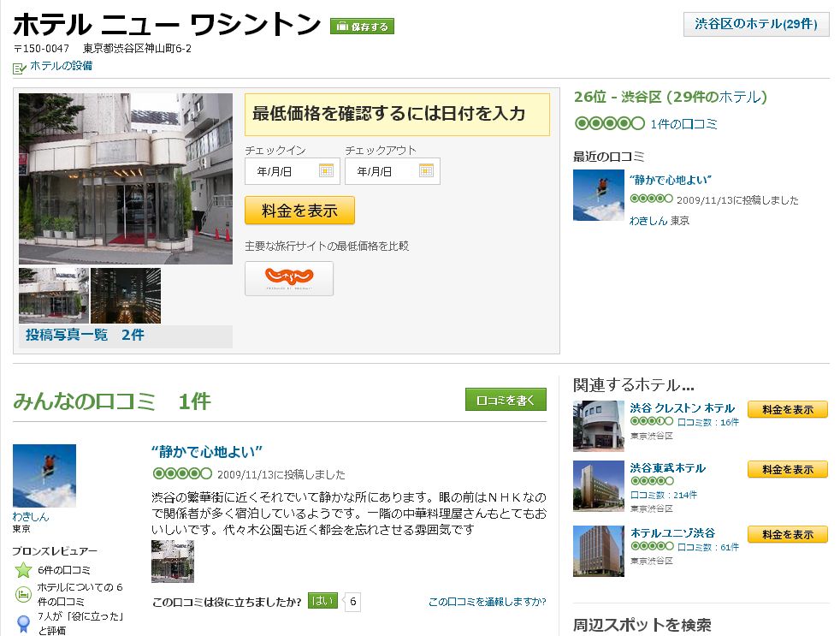
Task: Click the 保存する save button
Action: point(362,27)
